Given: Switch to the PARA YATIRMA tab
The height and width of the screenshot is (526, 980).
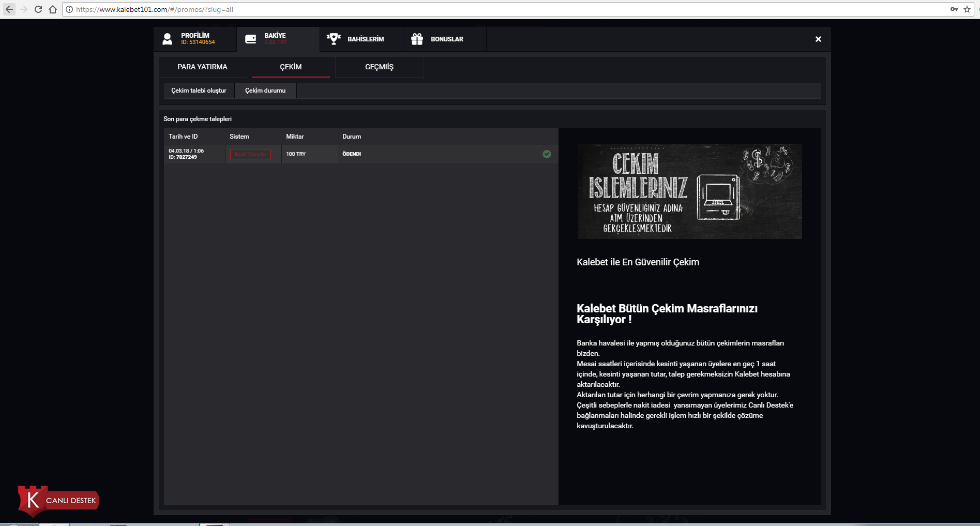Looking at the screenshot, I should point(203,67).
